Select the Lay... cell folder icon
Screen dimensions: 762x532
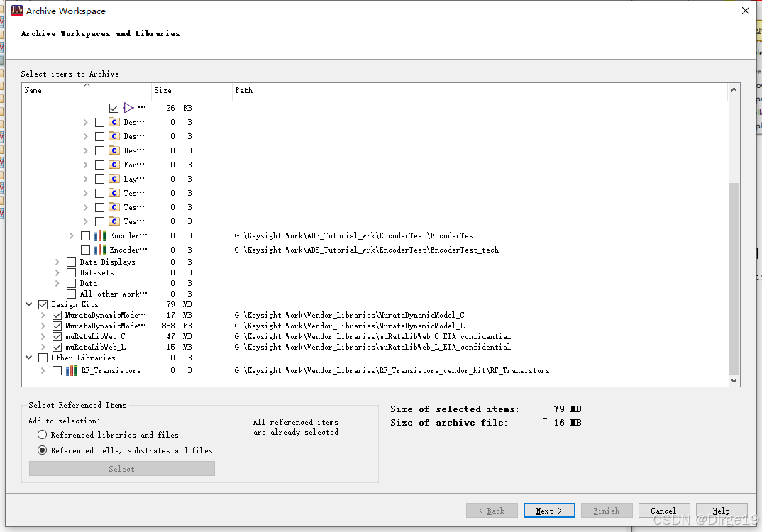click(114, 178)
